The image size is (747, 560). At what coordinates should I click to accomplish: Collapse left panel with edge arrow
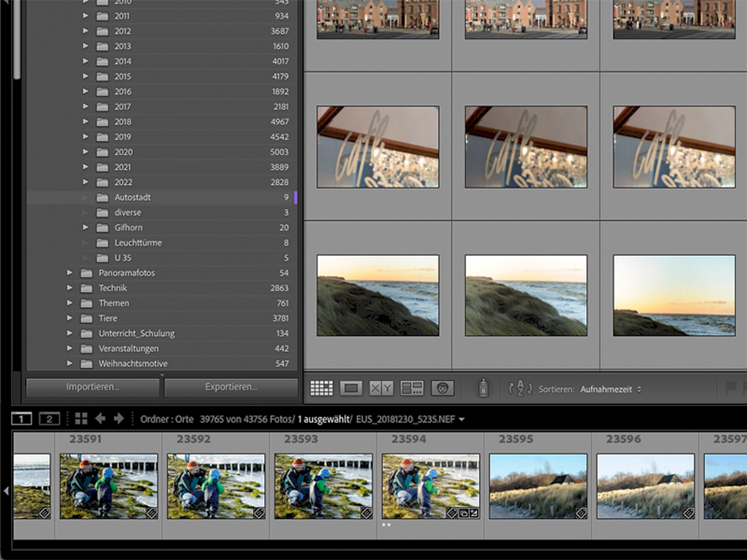pos(6,491)
